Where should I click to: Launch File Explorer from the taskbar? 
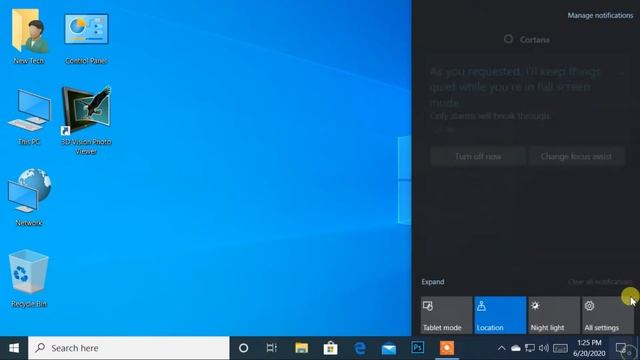(x=302, y=348)
